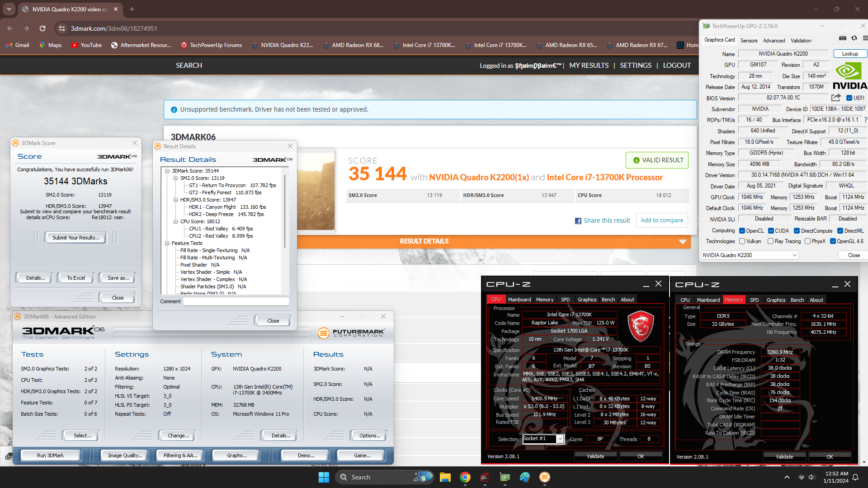Toggle the PhysX checkbox
Image resolution: width=868 pixels, height=488 pixels.
(x=807, y=241)
